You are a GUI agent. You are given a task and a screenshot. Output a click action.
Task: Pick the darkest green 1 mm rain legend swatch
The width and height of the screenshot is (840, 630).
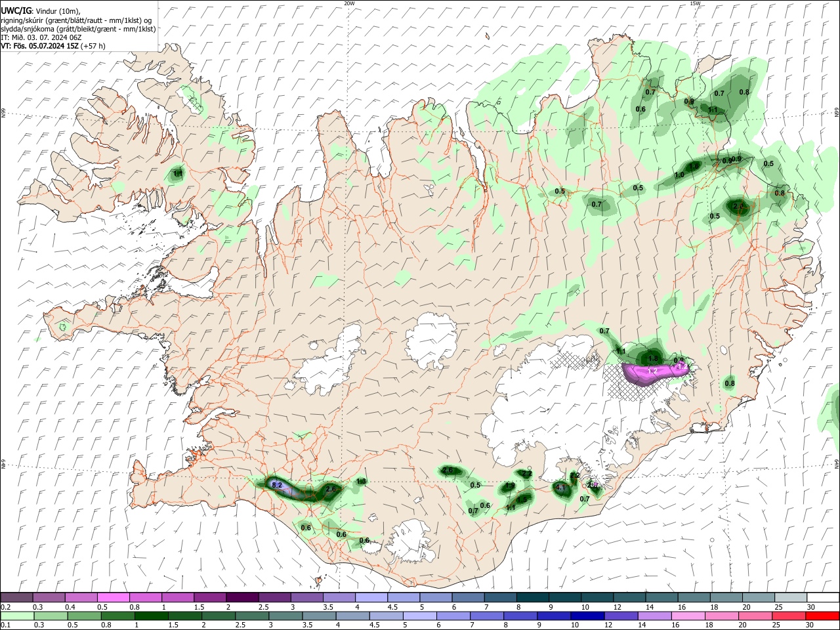tap(151, 616)
